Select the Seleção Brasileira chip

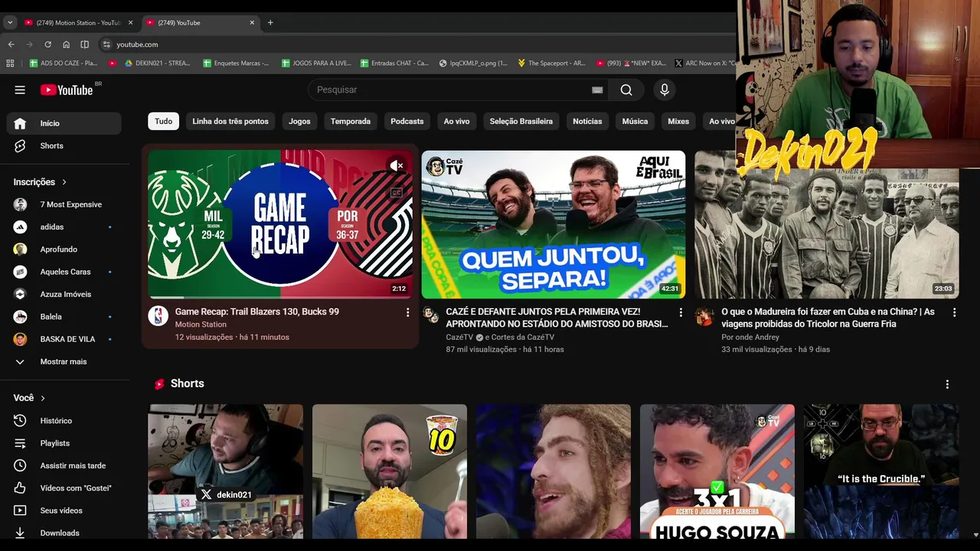(x=521, y=121)
